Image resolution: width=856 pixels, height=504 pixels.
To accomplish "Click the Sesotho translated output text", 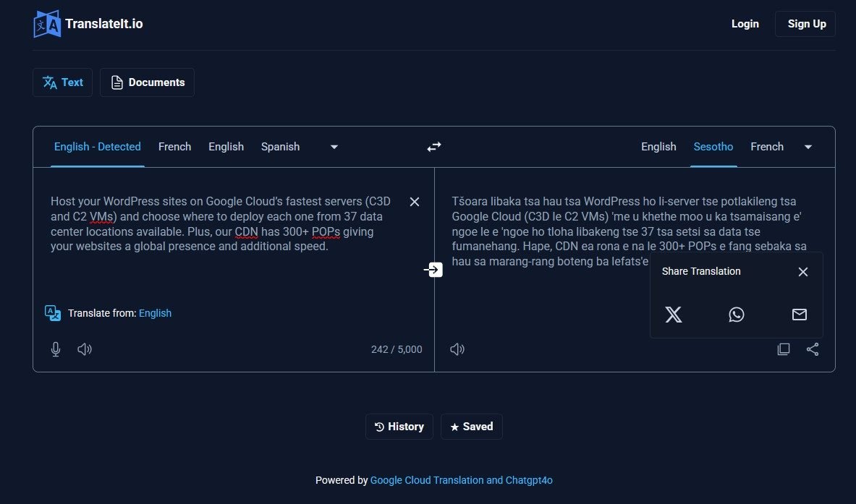I will point(629,231).
